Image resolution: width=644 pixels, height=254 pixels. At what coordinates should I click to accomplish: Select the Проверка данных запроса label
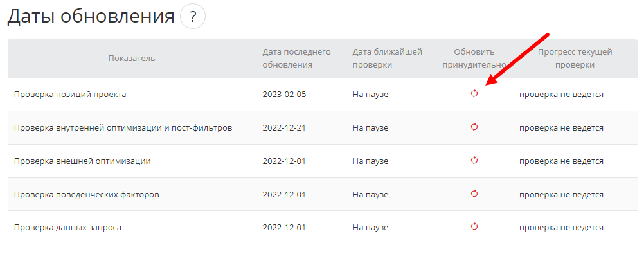pos(67,227)
